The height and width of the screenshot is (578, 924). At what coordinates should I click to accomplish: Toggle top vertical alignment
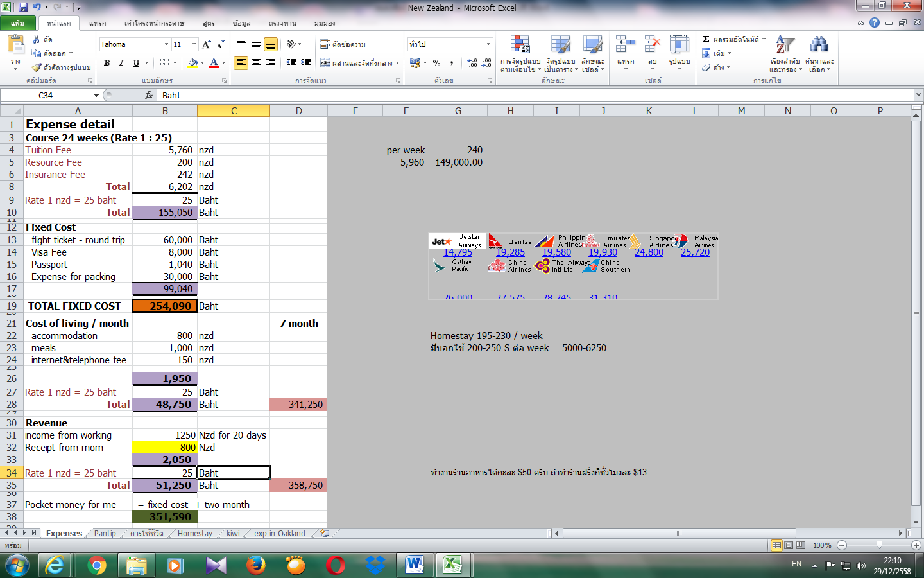tap(241, 44)
